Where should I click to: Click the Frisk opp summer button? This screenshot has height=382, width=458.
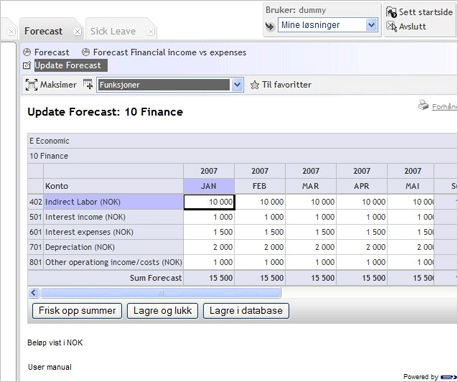click(x=77, y=311)
